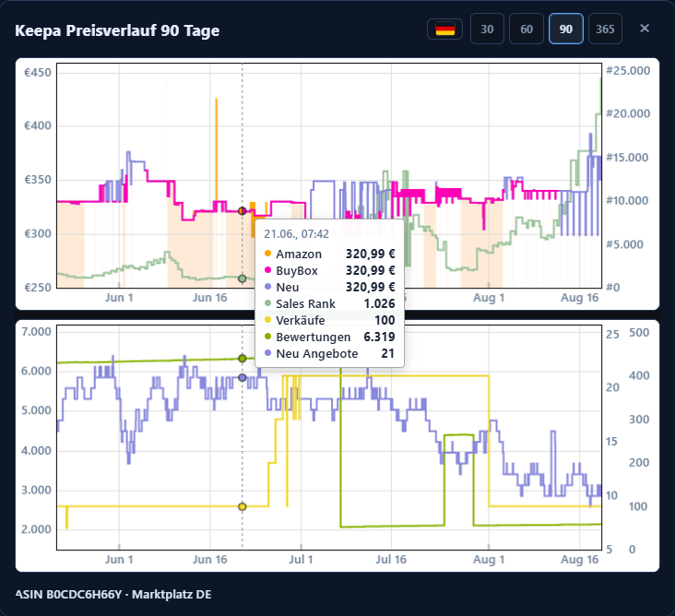Viewport: 675px width, 616px height.
Task: Click the Verkäufe marker on lower chart
Action: [242, 506]
